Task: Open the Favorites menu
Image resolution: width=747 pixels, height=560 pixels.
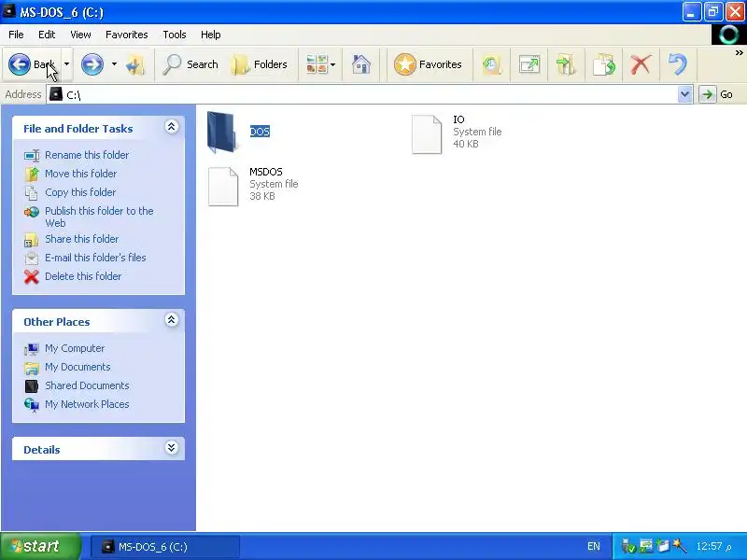Action: pos(127,35)
